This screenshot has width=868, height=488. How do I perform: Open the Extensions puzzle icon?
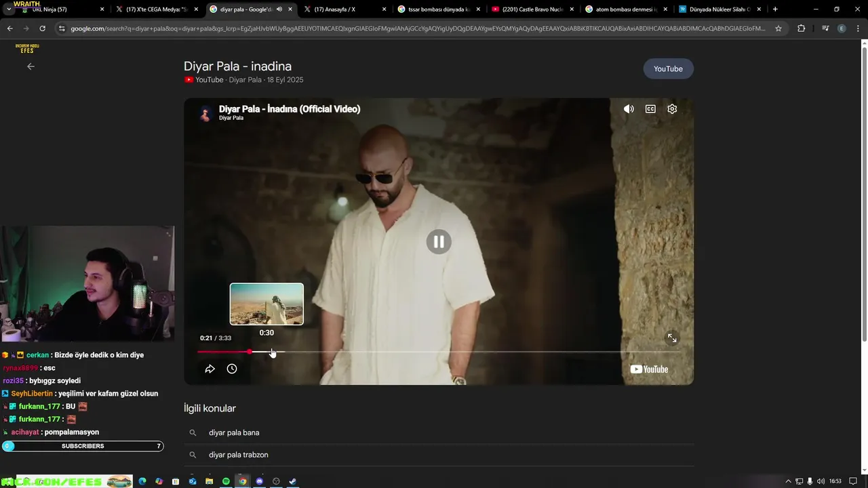801,28
